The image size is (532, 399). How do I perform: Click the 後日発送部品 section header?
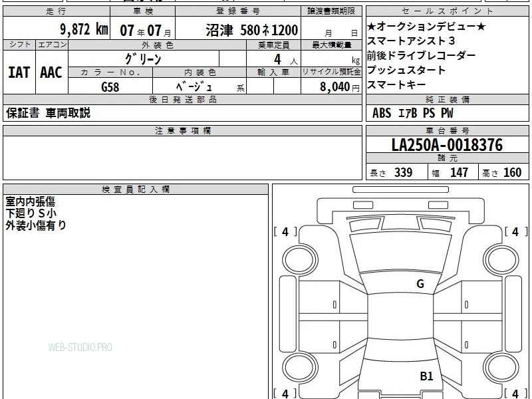[182, 99]
